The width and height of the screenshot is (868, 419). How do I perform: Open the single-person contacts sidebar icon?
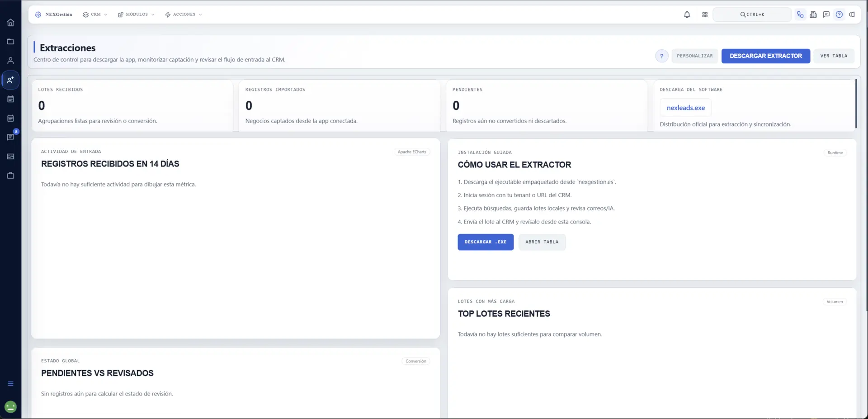pyautogui.click(x=10, y=61)
